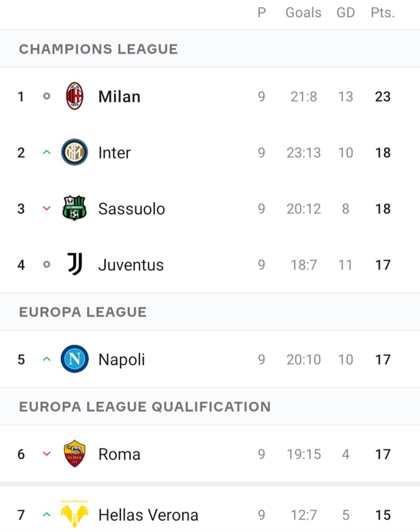The height and width of the screenshot is (532, 420).
Task: Click the Europa League Qualification section header
Action: pos(145,406)
